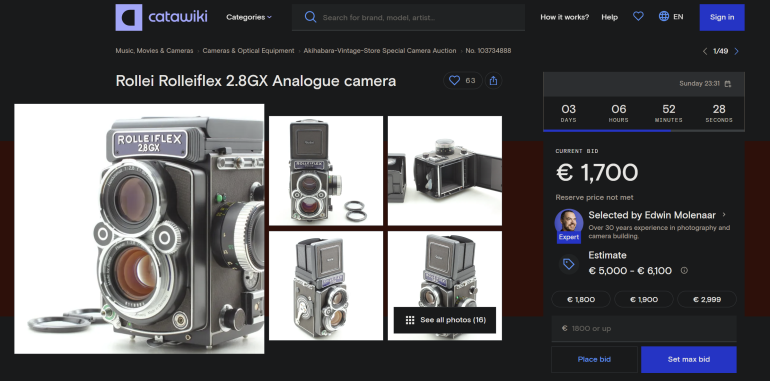Screen dimensions: 770x381
Task: Click Sunday 23:31 closing time
Action: [699, 83]
